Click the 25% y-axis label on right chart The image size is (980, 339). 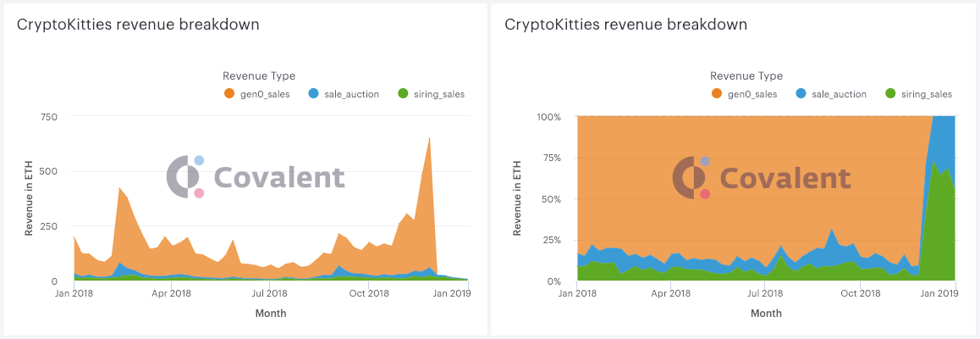coord(551,240)
